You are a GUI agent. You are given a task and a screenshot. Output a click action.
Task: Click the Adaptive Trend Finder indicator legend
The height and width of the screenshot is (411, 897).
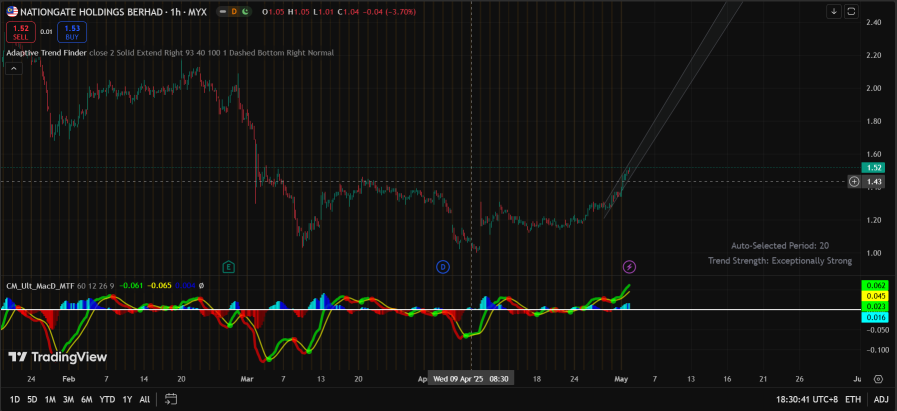[46, 53]
